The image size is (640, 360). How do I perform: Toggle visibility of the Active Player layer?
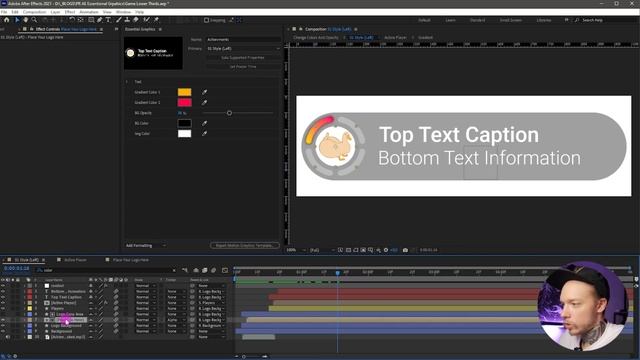click(x=3, y=303)
